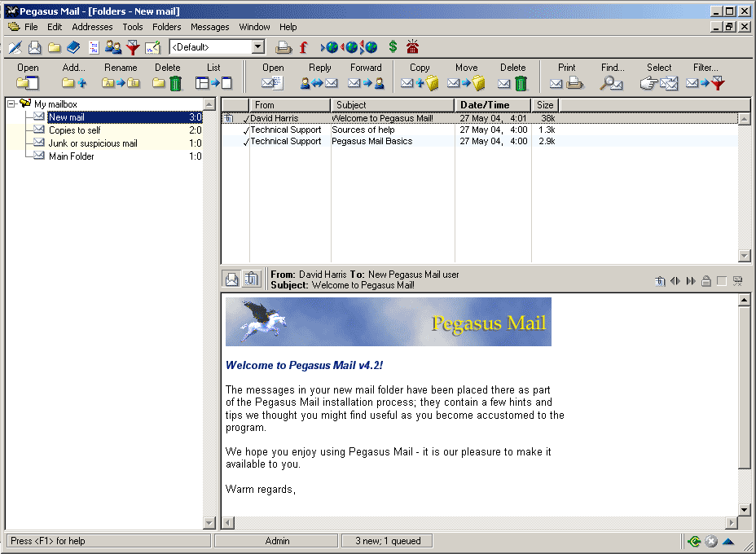Open the File menu
This screenshot has height=554, width=756.
pyautogui.click(x=31, y=27)
